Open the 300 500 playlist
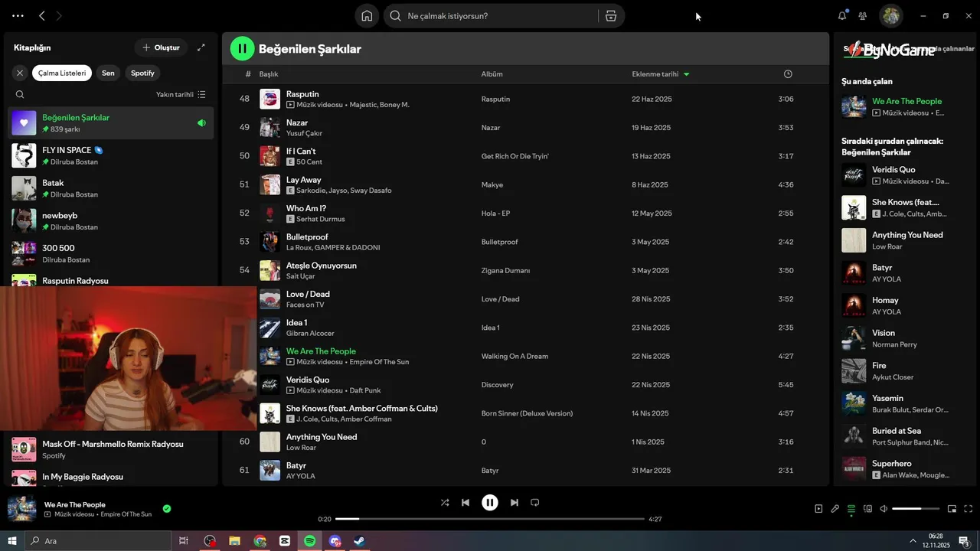The width and height of the screenshot is (980, 551). pyautogui.click(x=111, y=254)
